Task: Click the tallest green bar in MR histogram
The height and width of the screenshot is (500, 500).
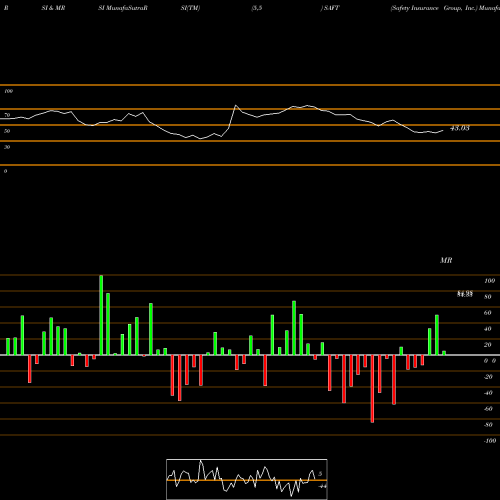Action: click(x=101, y=315)
